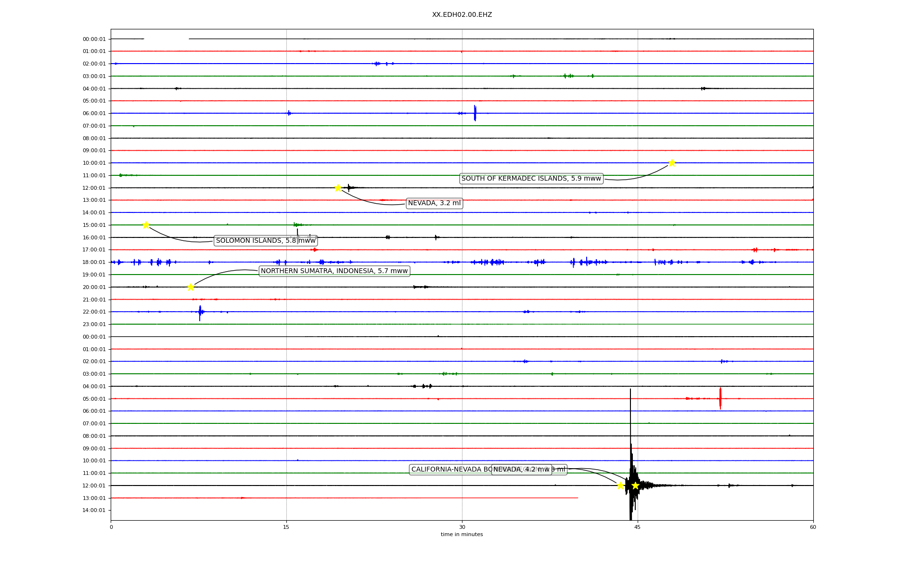924x578 pixels.
Task: Click the XX.EDH02.00.EHZ plot title
Action: tap(462, 15)
